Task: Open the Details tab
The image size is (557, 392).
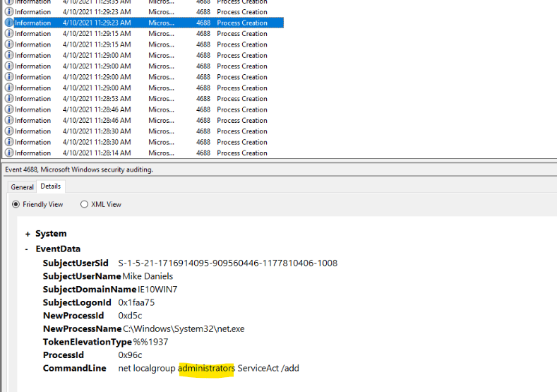Action: [x=50, y=186]
